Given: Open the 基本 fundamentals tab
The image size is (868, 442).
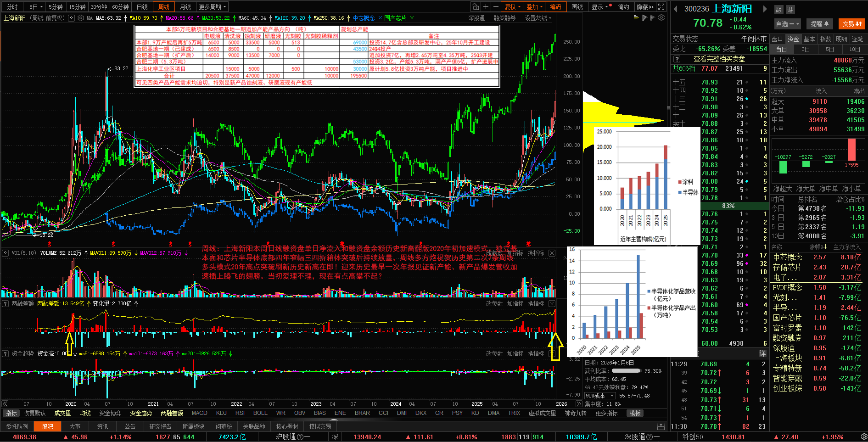Looking at the screenshot, I should click(809, 39).
